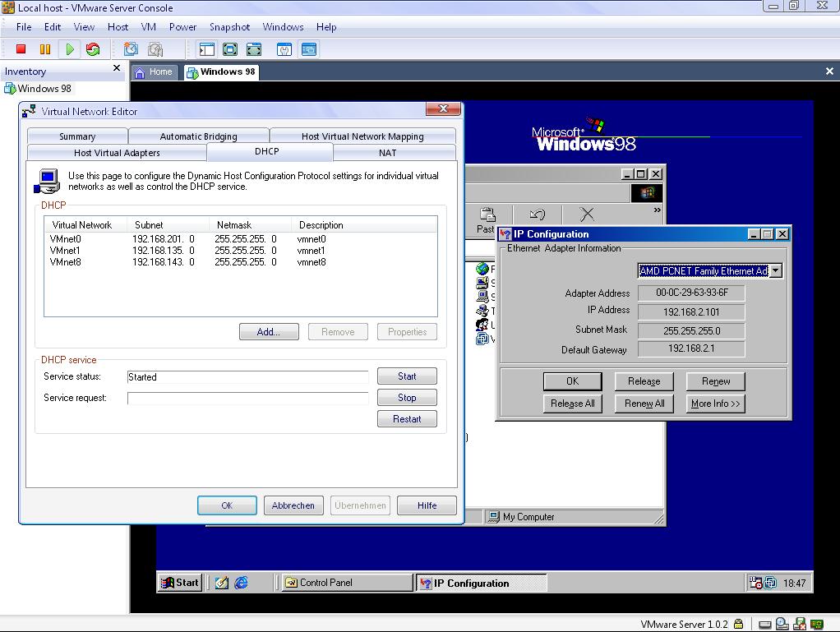Click the Reset virtual machine icon
The width and height of the screenshot is (840, 632).
coord(93,49)
